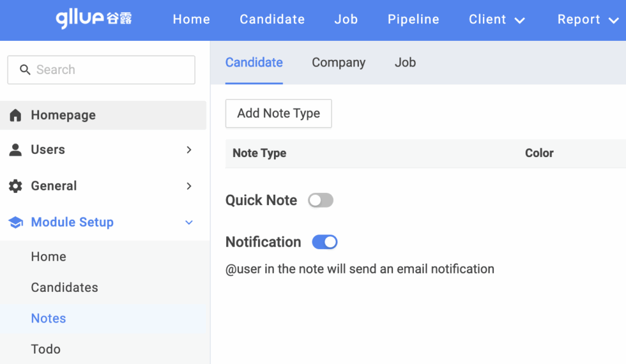The image size is (626, 364).
Task: Switch to the Job tab under notes
Action: 405,62
